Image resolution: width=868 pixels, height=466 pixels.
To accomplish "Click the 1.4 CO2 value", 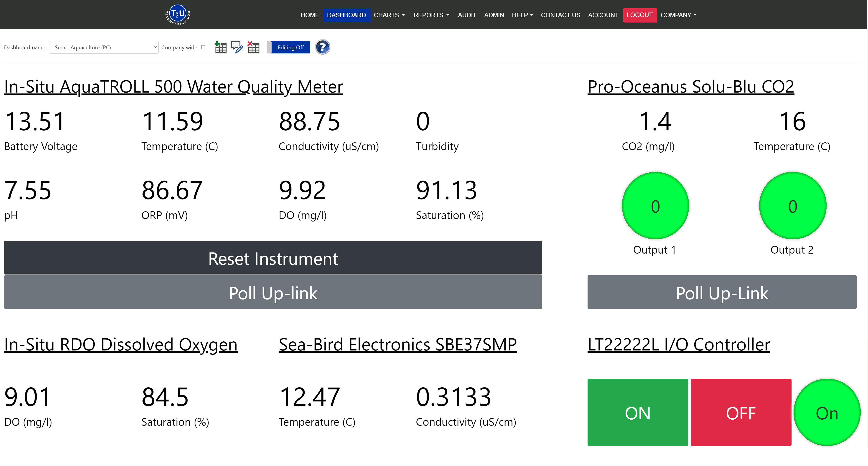I will pyautogui.click(x=655, y=121).
